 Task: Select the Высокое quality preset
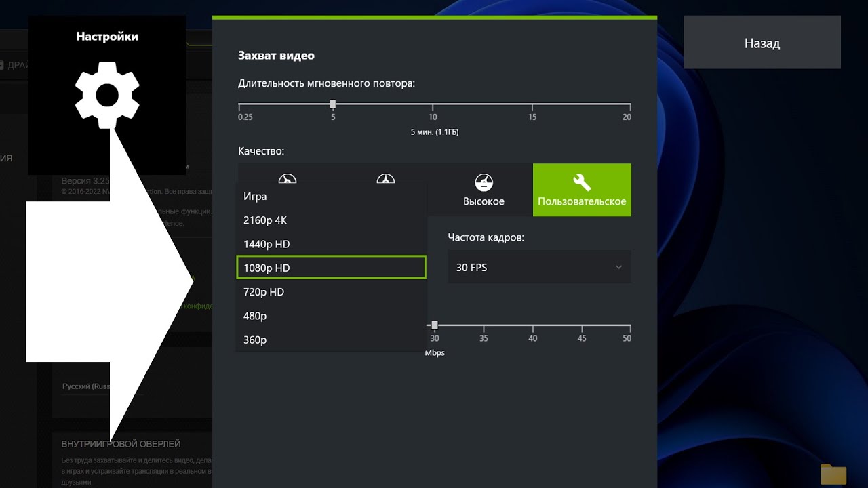tap(484, 190)
